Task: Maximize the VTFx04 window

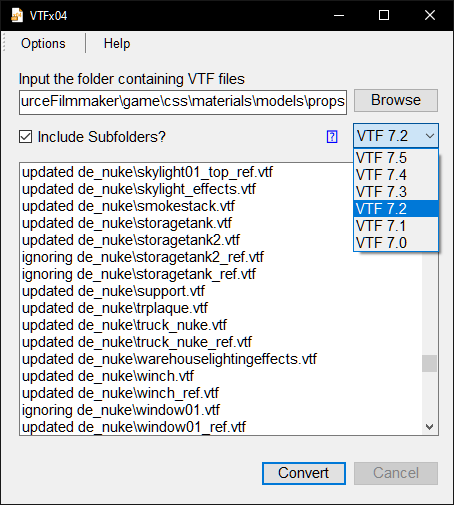Action: [384, 15]
